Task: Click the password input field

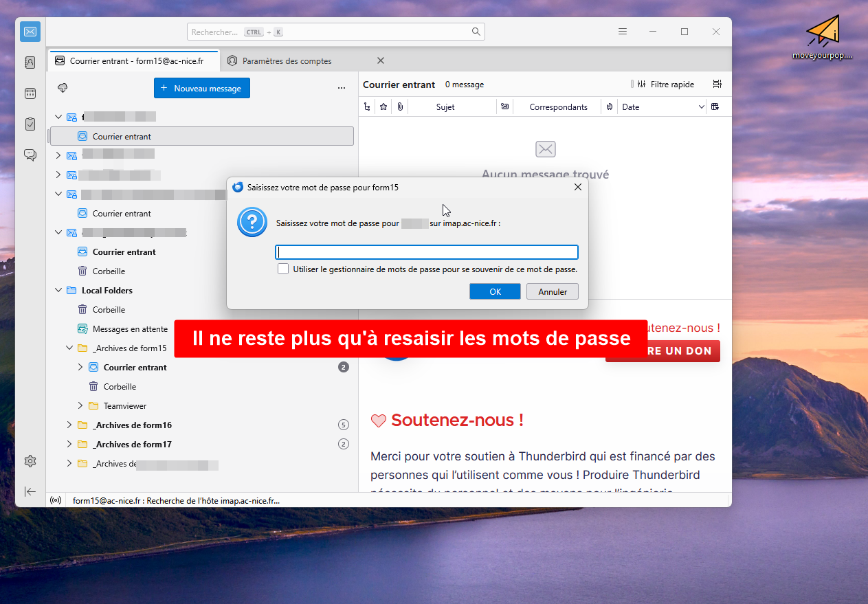Action: pos(426,252)
